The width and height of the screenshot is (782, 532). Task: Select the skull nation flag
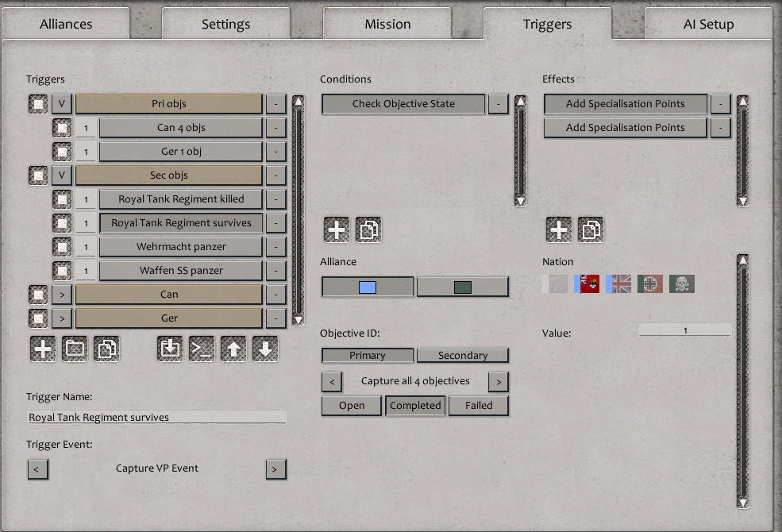[x=681, y=283]
